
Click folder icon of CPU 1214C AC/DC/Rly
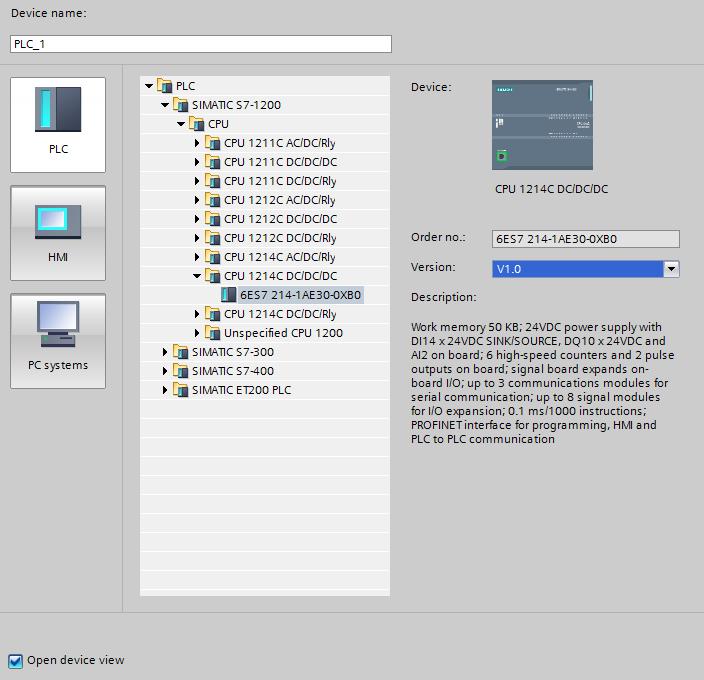pyautogui.click(x=212, y=257)
